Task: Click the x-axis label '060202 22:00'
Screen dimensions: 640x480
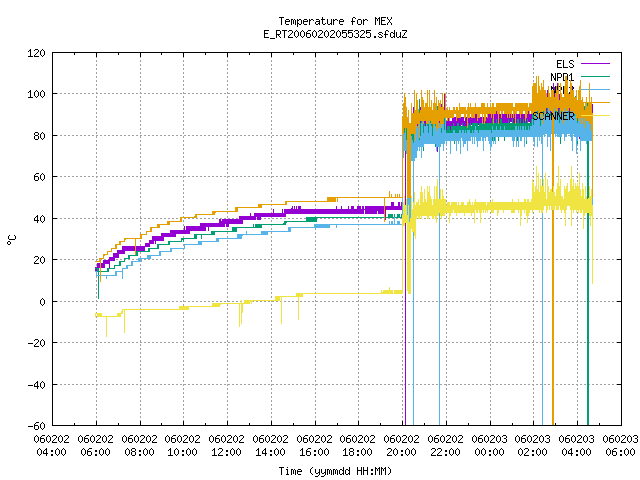Action: [445, 446]
